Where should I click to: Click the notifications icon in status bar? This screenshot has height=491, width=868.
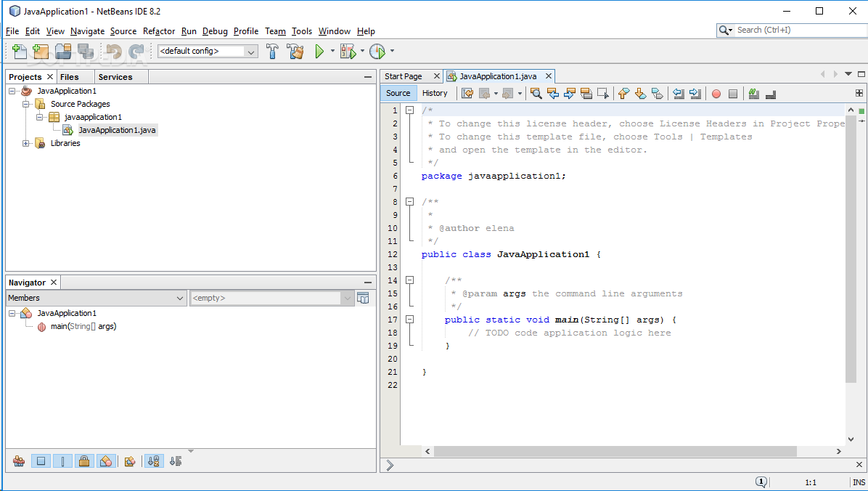click(761, 482)
